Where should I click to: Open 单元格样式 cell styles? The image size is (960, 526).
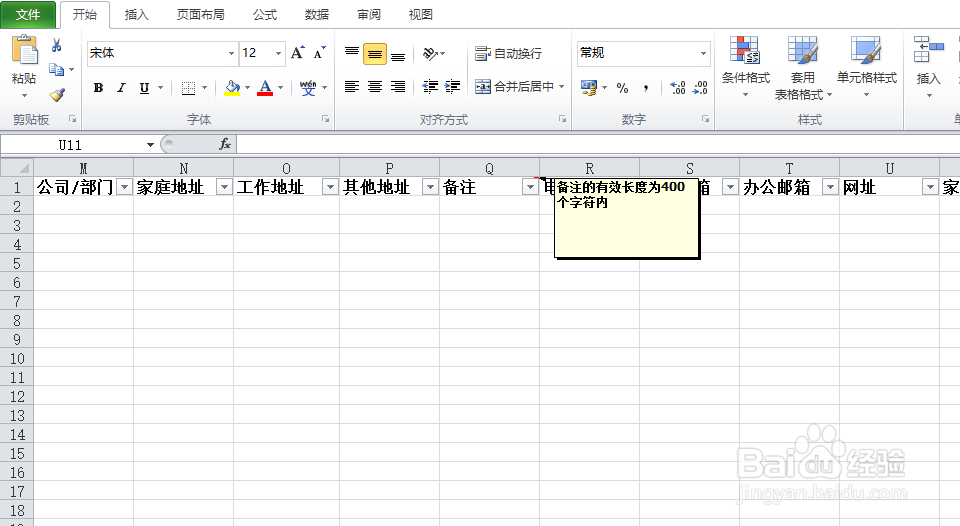click(866, 67)
